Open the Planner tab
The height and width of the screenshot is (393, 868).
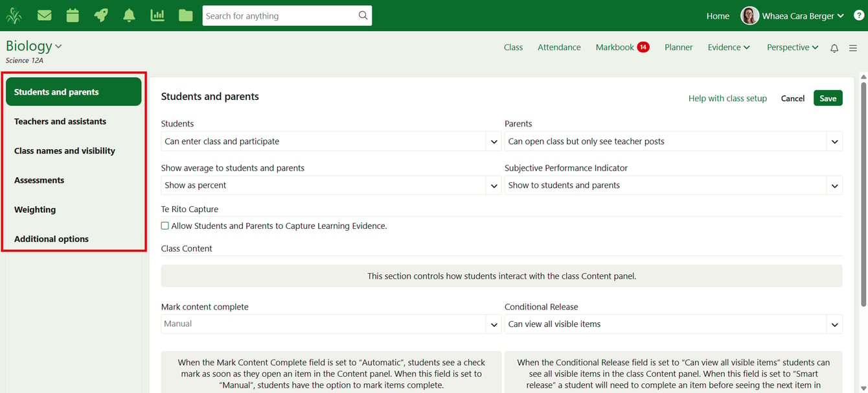pos(678,47)
